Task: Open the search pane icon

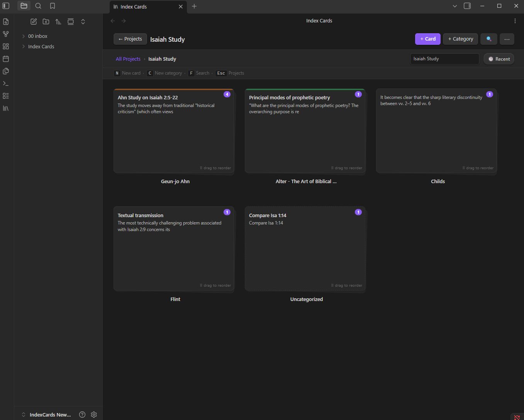Action: click(x=38, y=6)
